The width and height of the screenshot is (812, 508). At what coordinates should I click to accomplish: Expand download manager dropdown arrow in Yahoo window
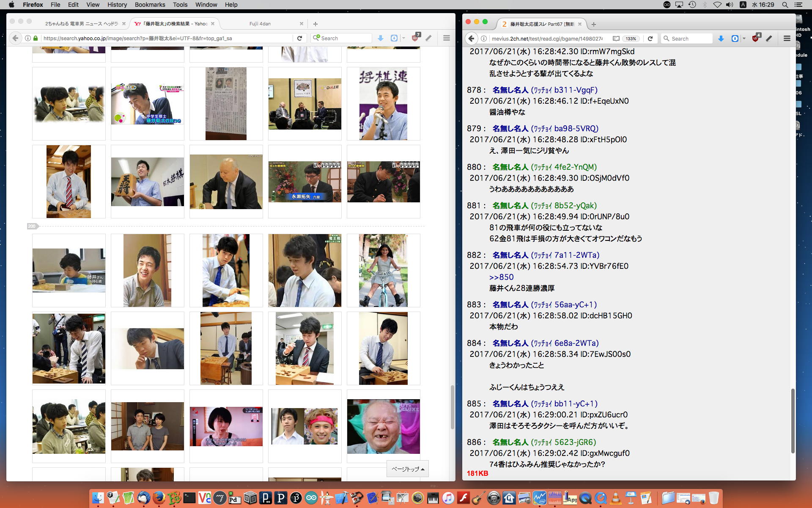click(x=403, y=38)
